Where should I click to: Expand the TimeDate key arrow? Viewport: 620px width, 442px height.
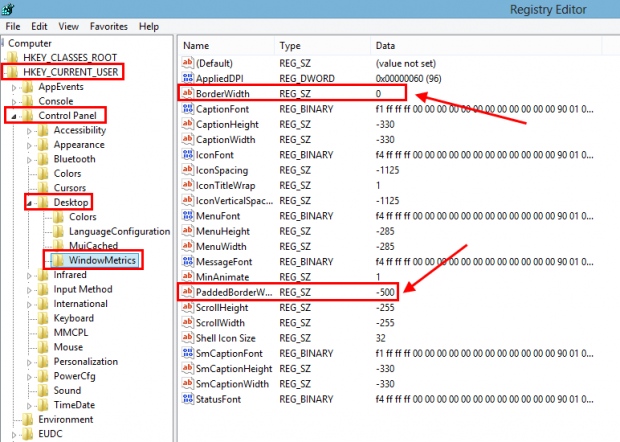tap(29, 406)
